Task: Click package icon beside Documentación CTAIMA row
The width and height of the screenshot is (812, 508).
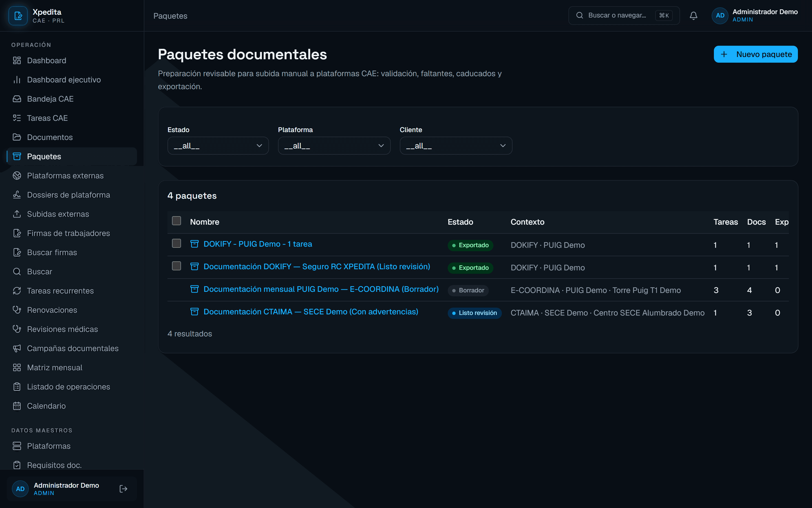Action: 195,312
